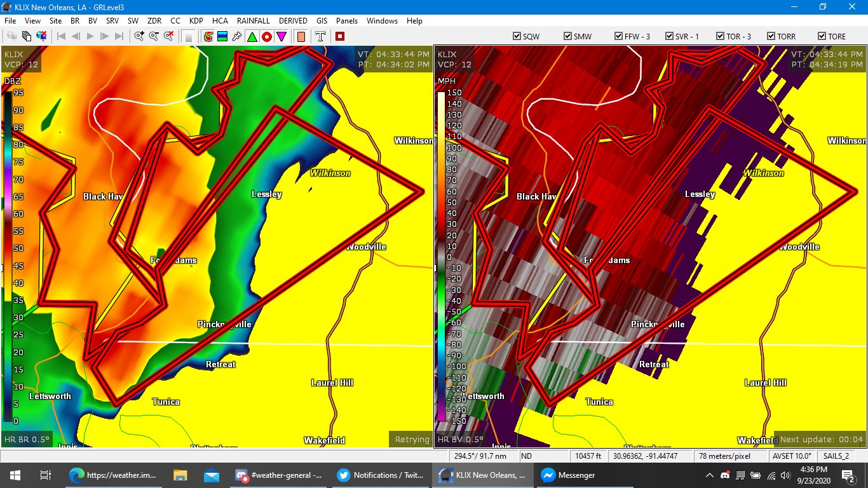Click the DBZ reflectivity color scale
This screenshot has height=488, width=868.
(8, 257)
